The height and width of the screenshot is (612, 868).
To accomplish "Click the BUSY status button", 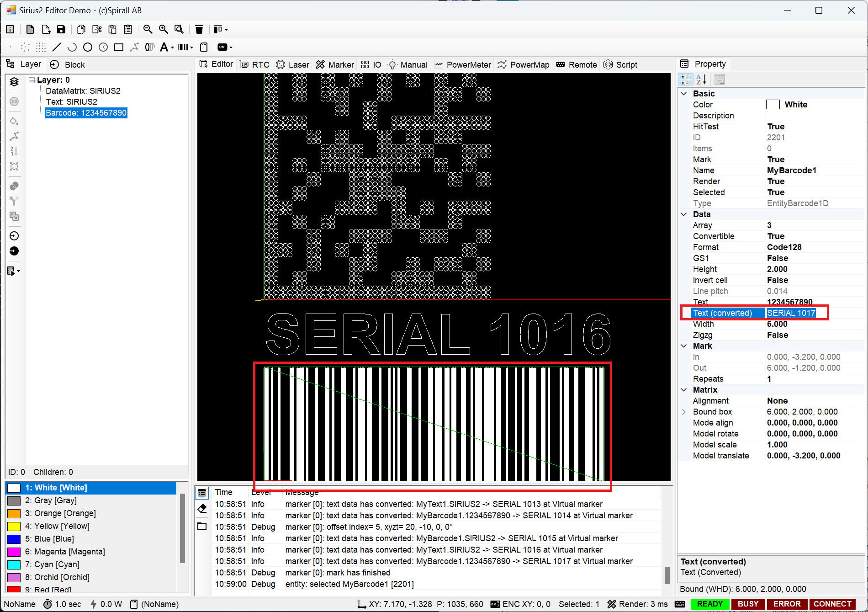I will point(748,604).
